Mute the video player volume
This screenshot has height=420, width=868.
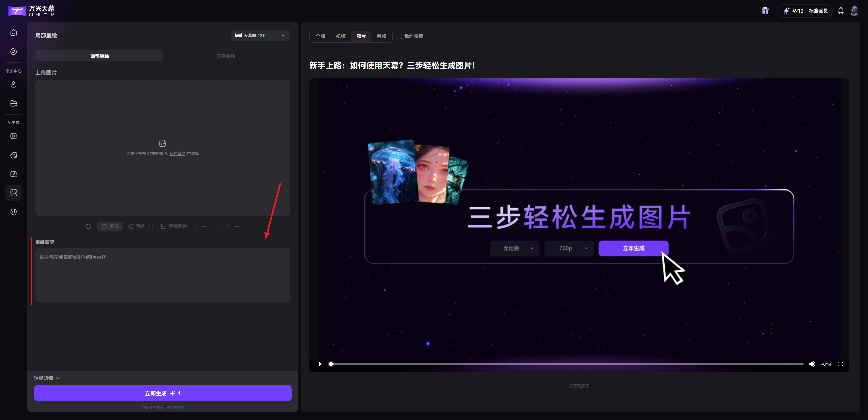click(x=812, y=364)
